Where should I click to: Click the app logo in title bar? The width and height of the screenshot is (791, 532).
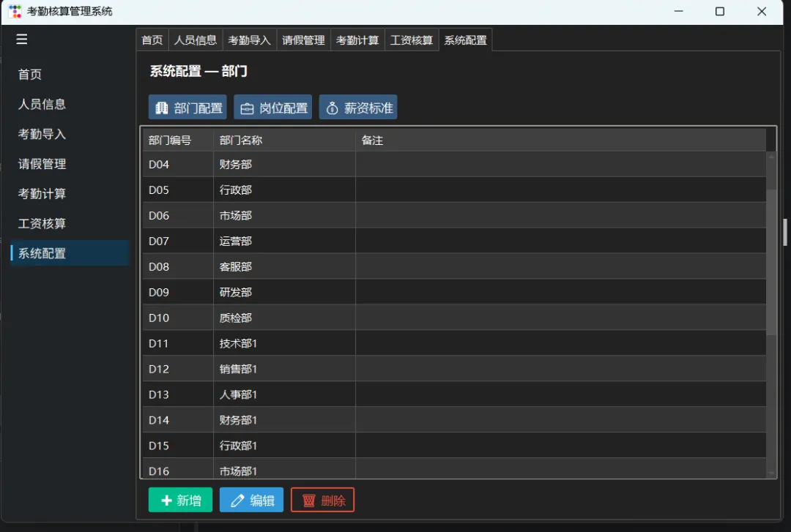click(x=15, y=11)
